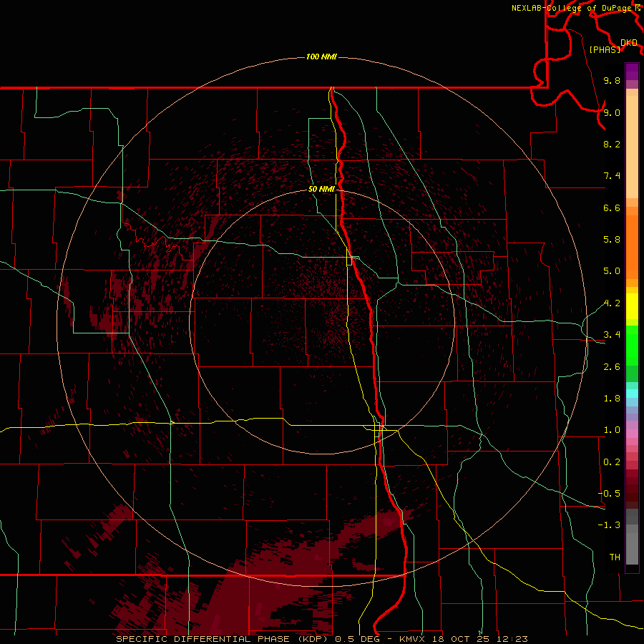Click the DKD label near the legend

[629, 43]
